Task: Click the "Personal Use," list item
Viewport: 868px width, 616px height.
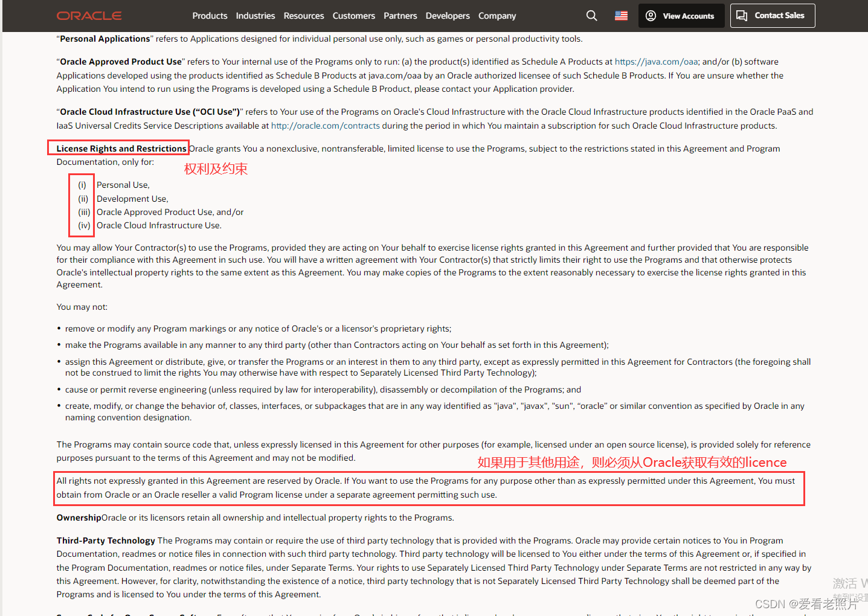Action: (123, 185)
